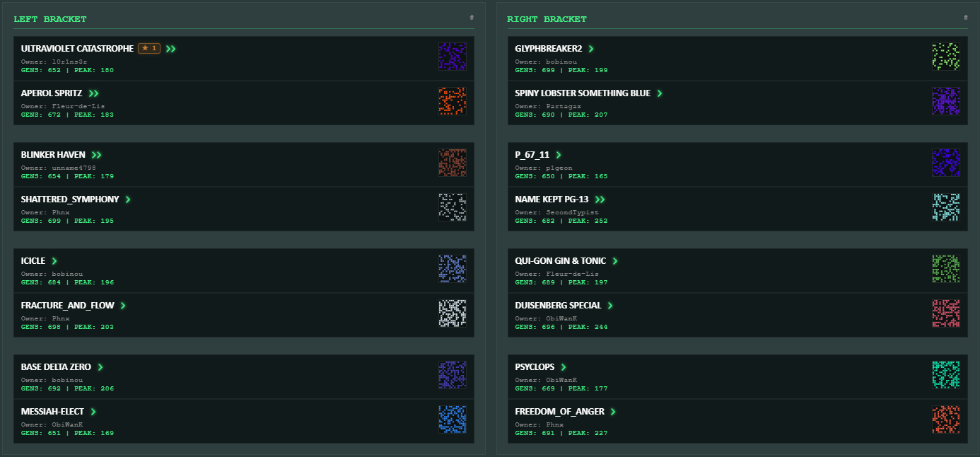This screenshot has width=980, height=457.
Task: Click the chevron after GLYPHBREAKER2
Action: pyautogui.click(x=591, y=49)
